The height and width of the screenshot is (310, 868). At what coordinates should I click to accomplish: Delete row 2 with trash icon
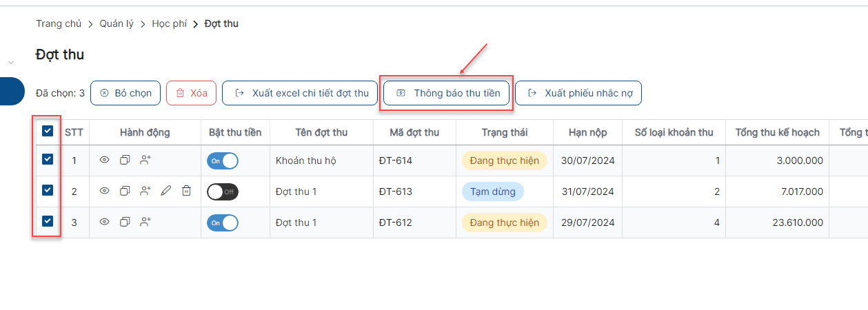click(186, 191)
